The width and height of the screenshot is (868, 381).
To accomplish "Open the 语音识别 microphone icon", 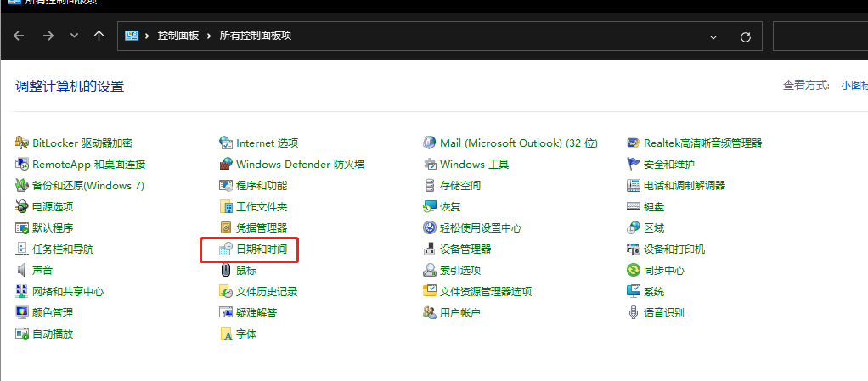I will point(634,312).
